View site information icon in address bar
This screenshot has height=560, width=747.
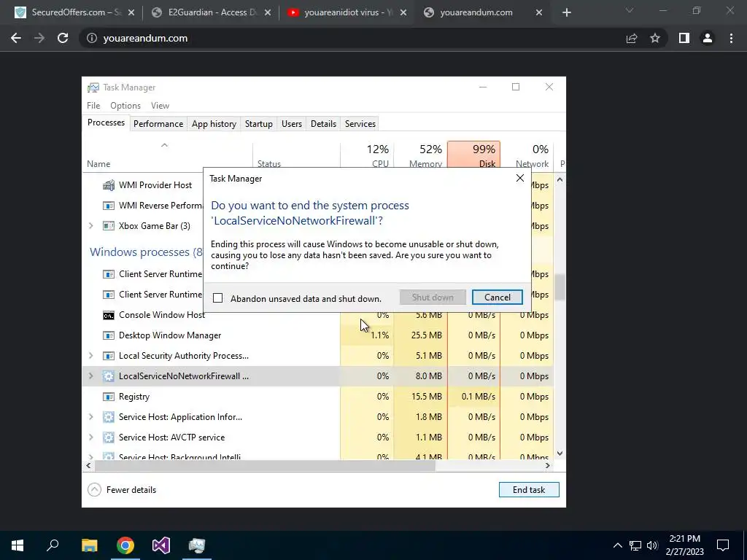tap(91, 38)
